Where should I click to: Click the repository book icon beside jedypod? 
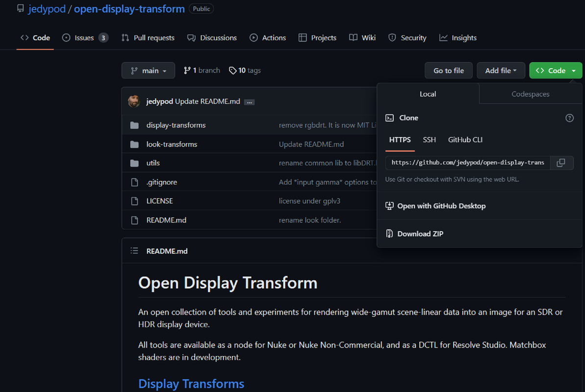[21, 9]
